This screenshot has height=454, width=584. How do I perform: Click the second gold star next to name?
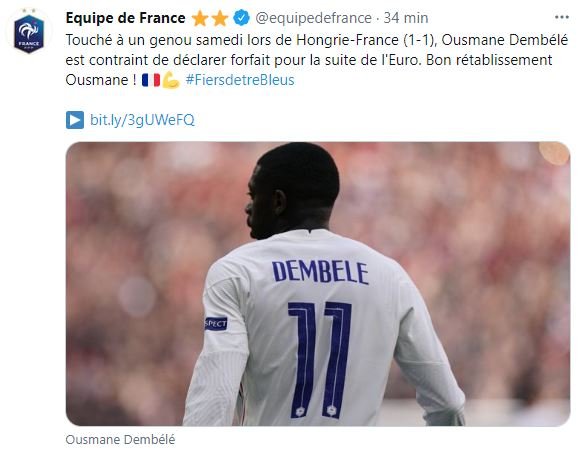point(220,18)
